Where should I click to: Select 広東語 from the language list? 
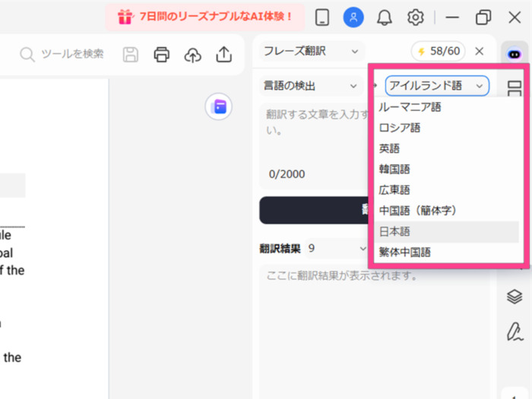click(447, 190)
